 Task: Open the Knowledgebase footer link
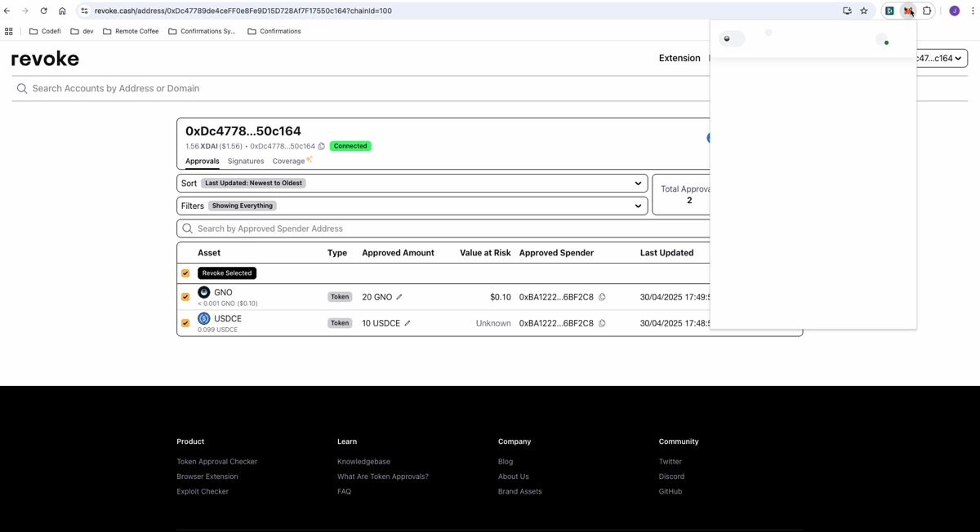(x=363, y=462)
